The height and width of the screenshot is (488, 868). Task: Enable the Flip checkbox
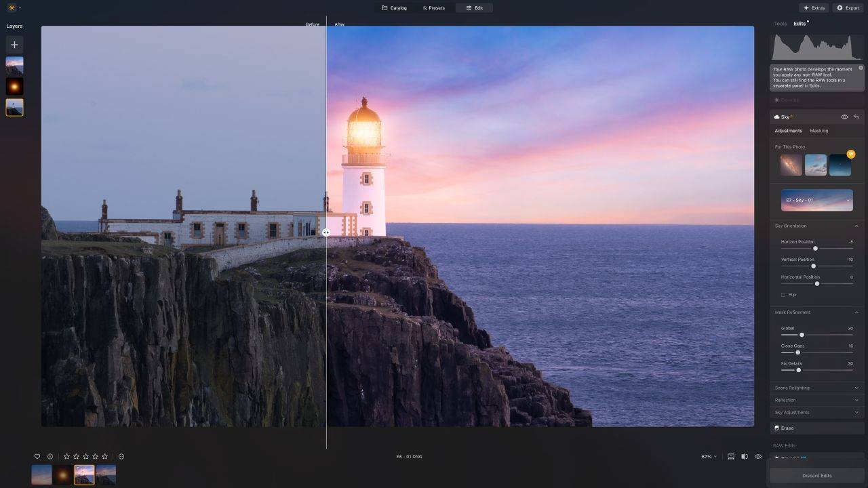click(784, 294)
